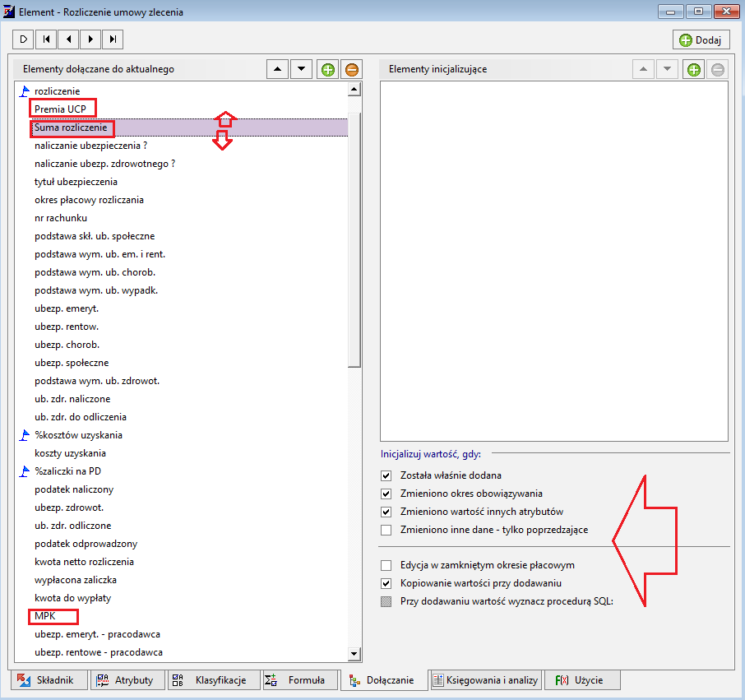The height and width of the screenshot is (700, 745).
Task: Toggle 'Edycja w zamkniętym okresie płacowym' checkbox
Action: pyautogui.click(x=386, y=566)
